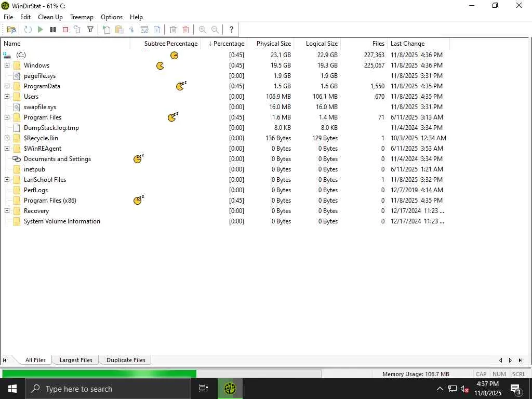Screen dimensions: 532x399
Task: Switch to the Largest Files tab
Action: pyautogui.click(x=76, y=360)
